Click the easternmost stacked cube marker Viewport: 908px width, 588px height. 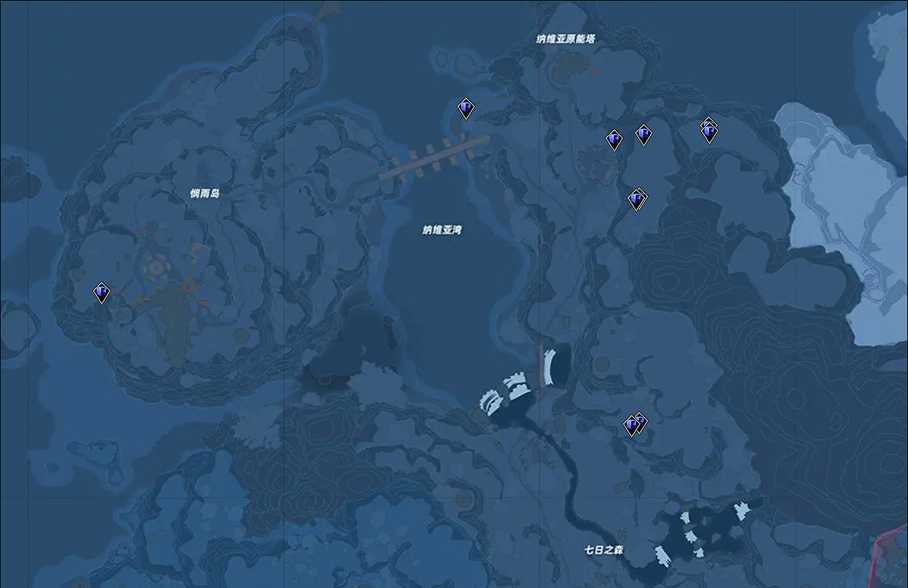tap(708, 132)
